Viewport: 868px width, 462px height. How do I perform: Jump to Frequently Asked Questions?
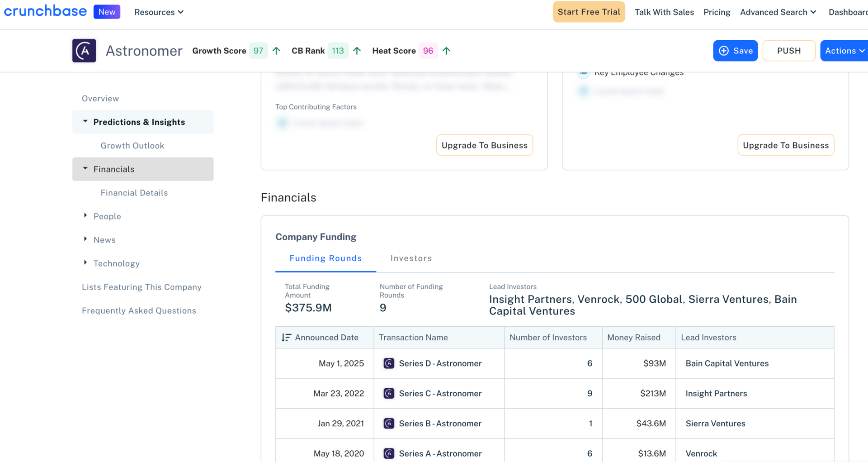[x=139, y=310]
